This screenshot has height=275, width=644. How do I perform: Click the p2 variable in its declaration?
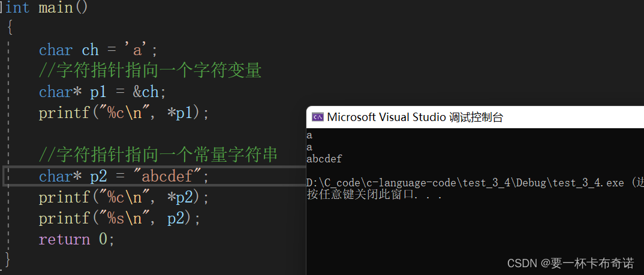(x=98, y=177)
